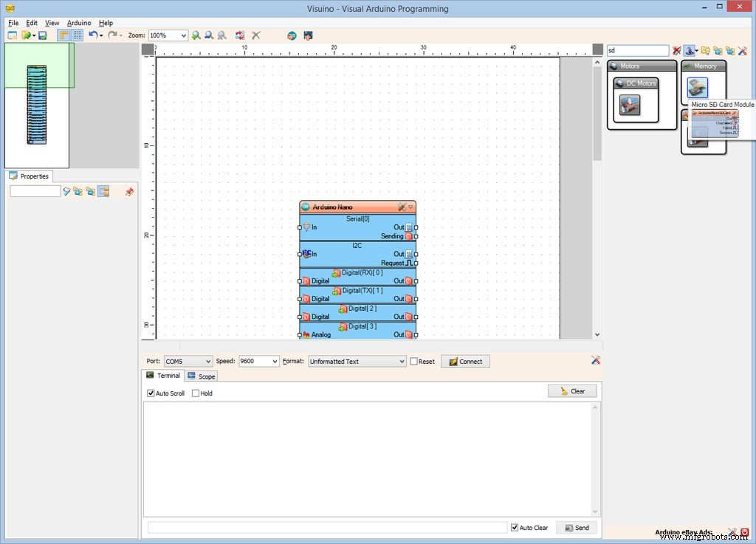The image size is (756, 544).
Task: Click the Undo arrow icon
Action: click(93, 35)
